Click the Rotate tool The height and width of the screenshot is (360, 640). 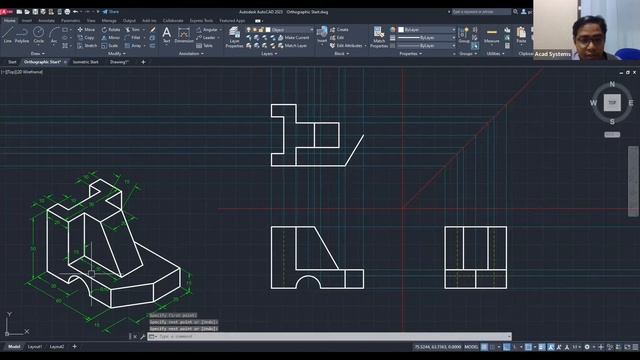[111, 29]
